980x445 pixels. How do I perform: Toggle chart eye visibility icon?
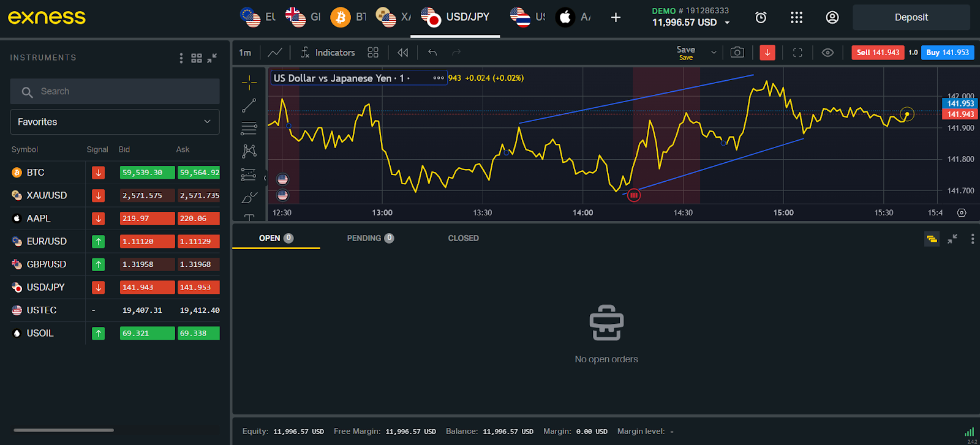[827, 53]
